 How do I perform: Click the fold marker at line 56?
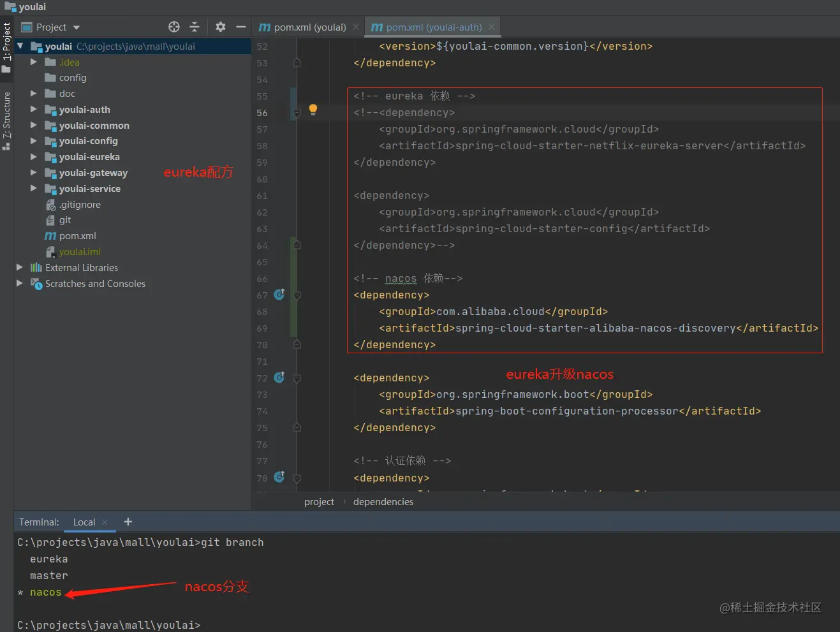point(297,113)
